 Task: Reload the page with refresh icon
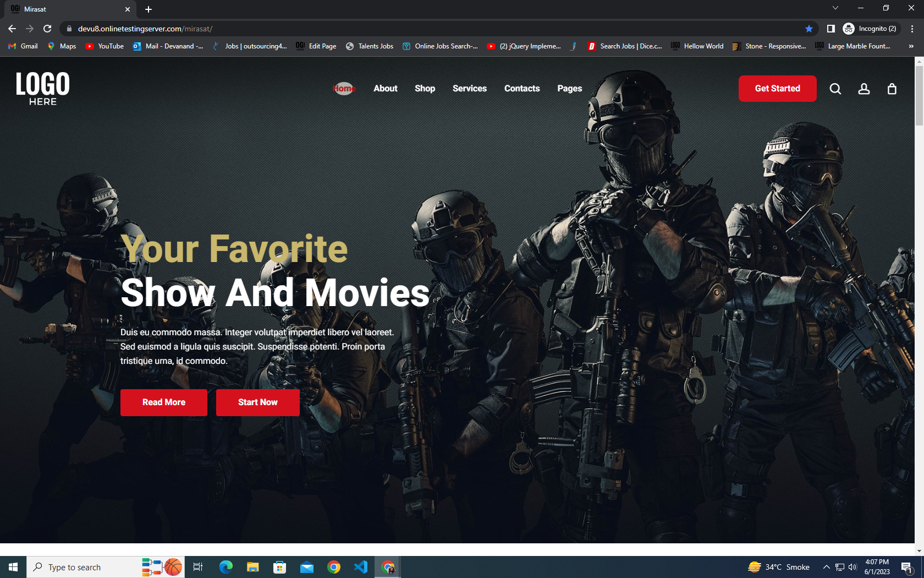point(47,29)
